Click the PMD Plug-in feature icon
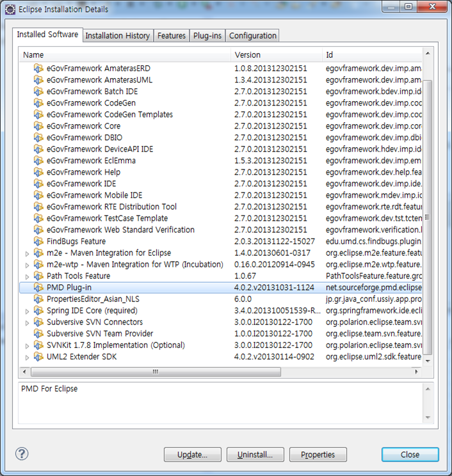Image resolution: width=452 pixels, height=476 pixels. 38,287
